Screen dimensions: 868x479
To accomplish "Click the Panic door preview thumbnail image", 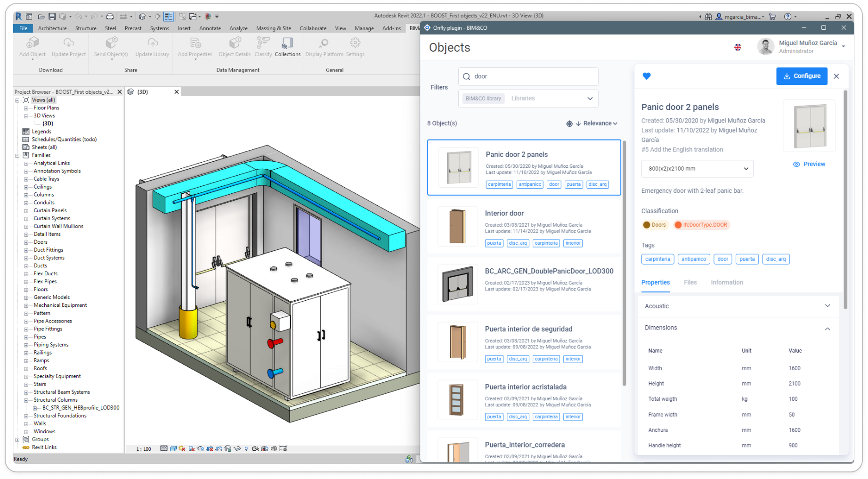I will (809, 125).
